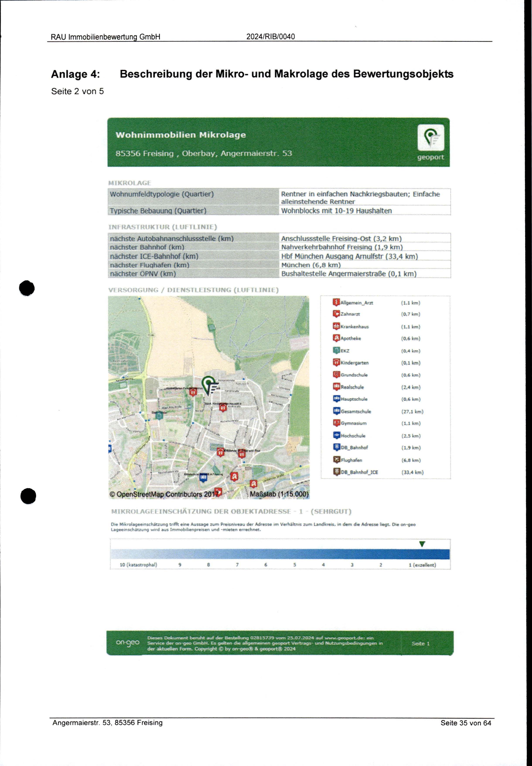Click the Apotheke legend icon
This screenshot has width=532, height=766.
coord(336,338)
